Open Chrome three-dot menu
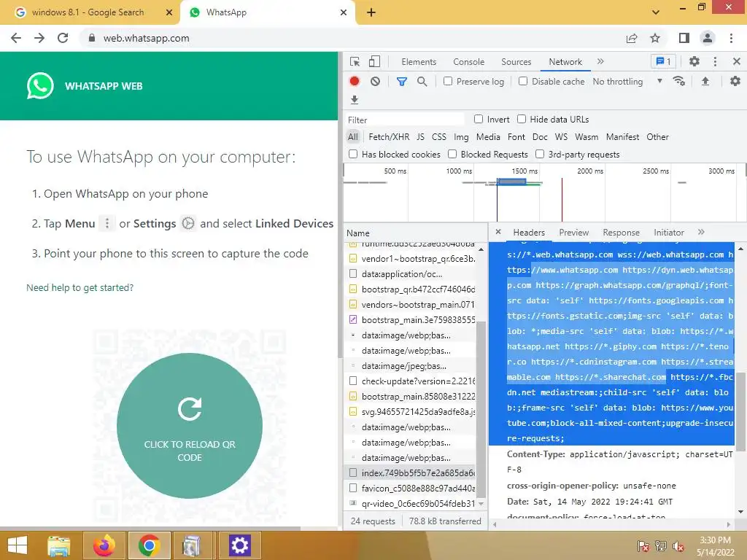 [x=731, y=38]
